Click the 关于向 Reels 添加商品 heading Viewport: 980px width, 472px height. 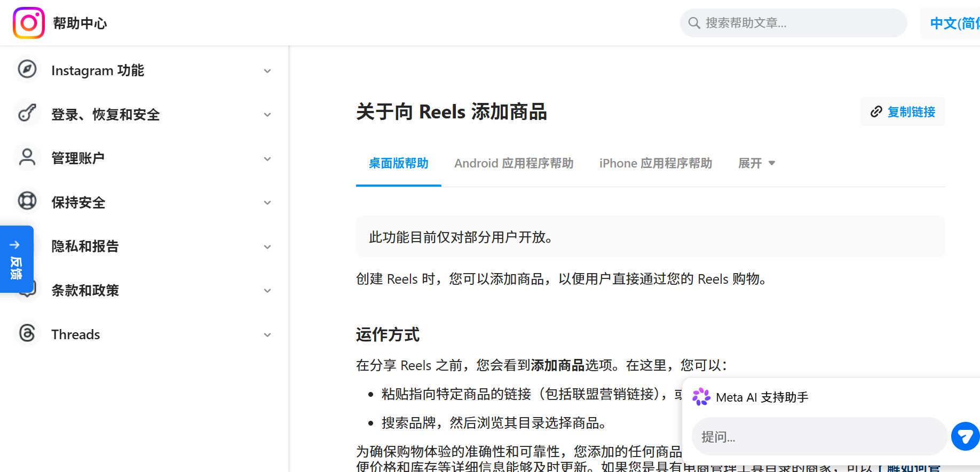coord(452,112)
